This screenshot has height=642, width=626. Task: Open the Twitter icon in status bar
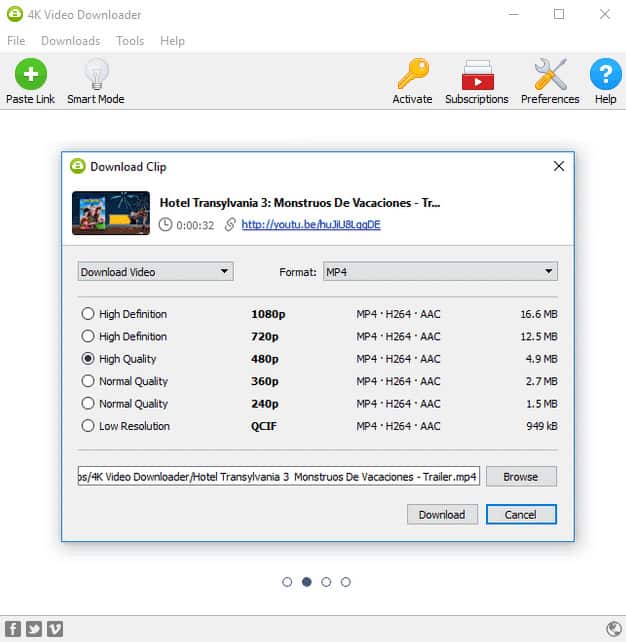point(34,628)
